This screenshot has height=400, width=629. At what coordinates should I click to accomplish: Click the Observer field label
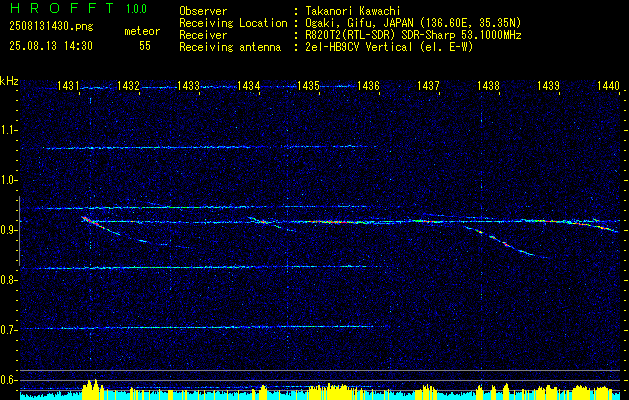click(203, 11)
